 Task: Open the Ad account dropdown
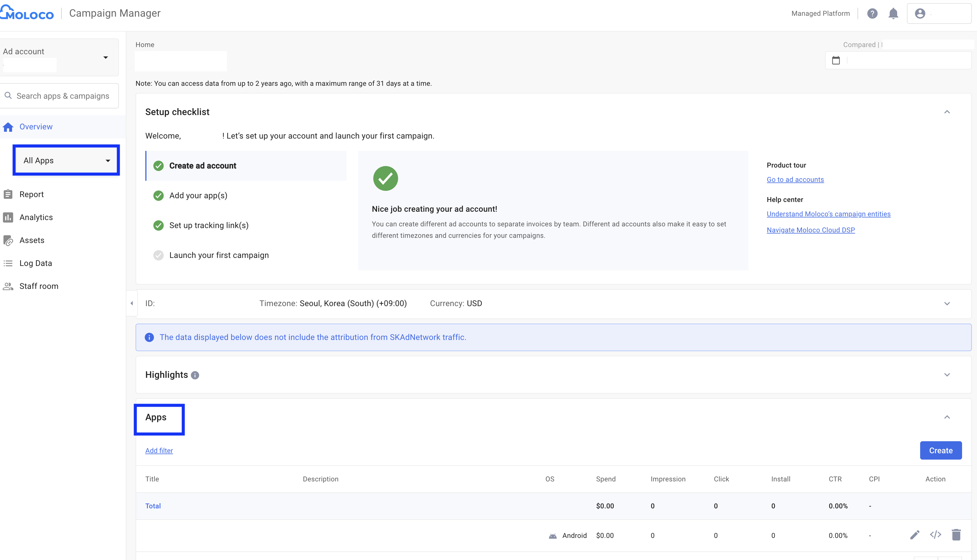[105, 58]
